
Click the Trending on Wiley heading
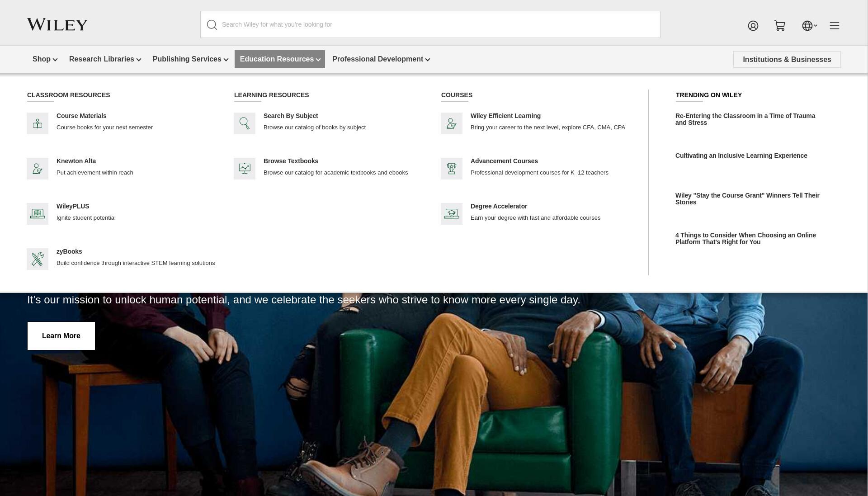(708, 95)
